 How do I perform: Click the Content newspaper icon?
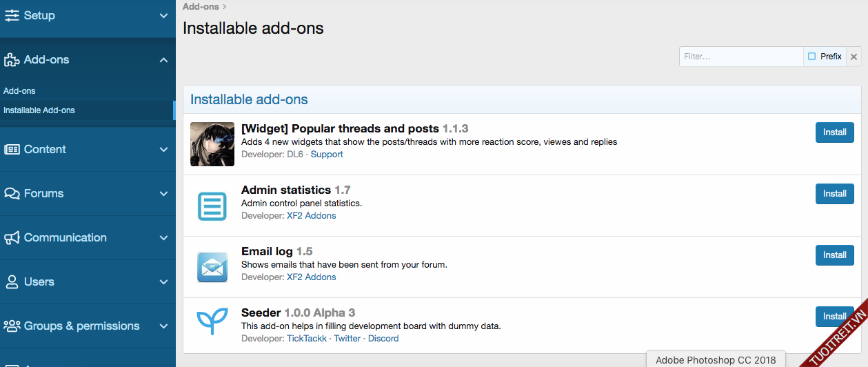[x=12, y=149]
